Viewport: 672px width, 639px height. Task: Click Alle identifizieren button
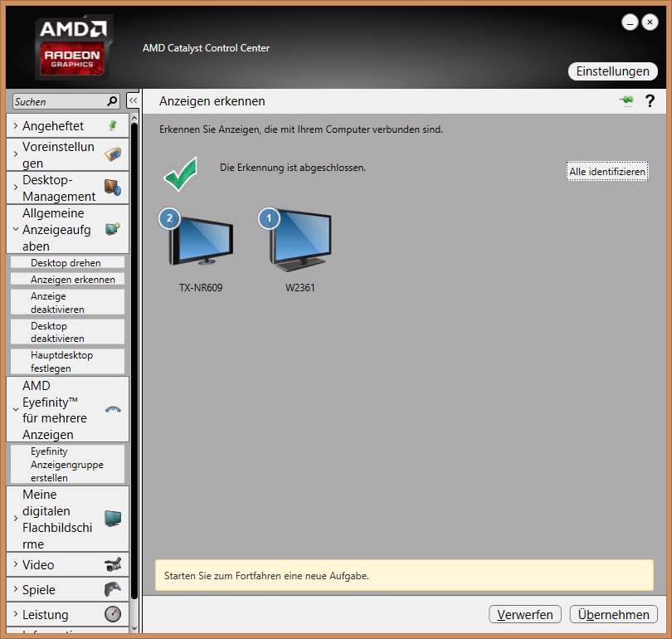tap(607, 171)
